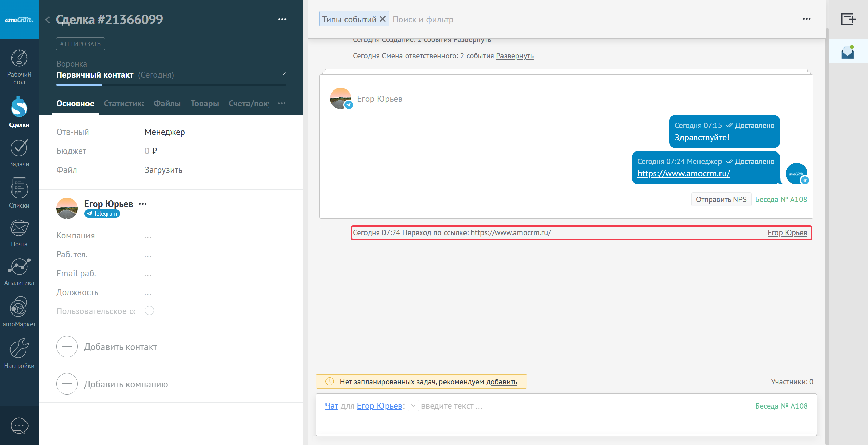Switch to the Товары tab
The image size is (868, 445).
[204, 104]
